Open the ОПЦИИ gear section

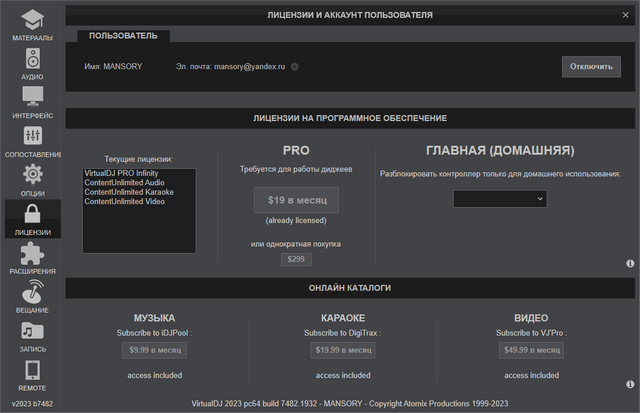click(32, 180)
